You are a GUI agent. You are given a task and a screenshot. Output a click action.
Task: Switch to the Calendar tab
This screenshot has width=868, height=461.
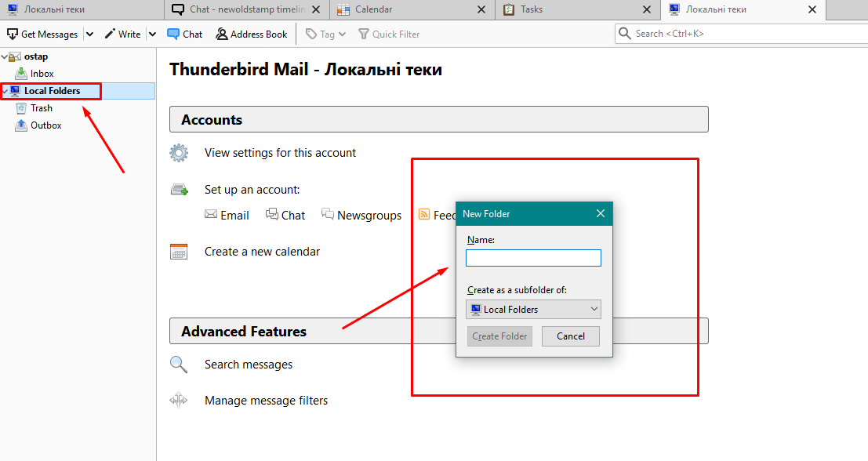[412, 9]
